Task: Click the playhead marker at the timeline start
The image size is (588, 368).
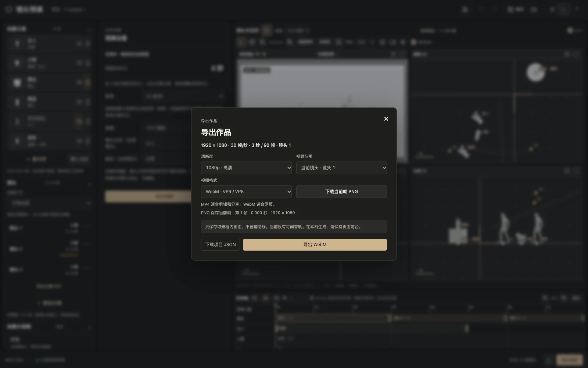Action: (276, 305)
